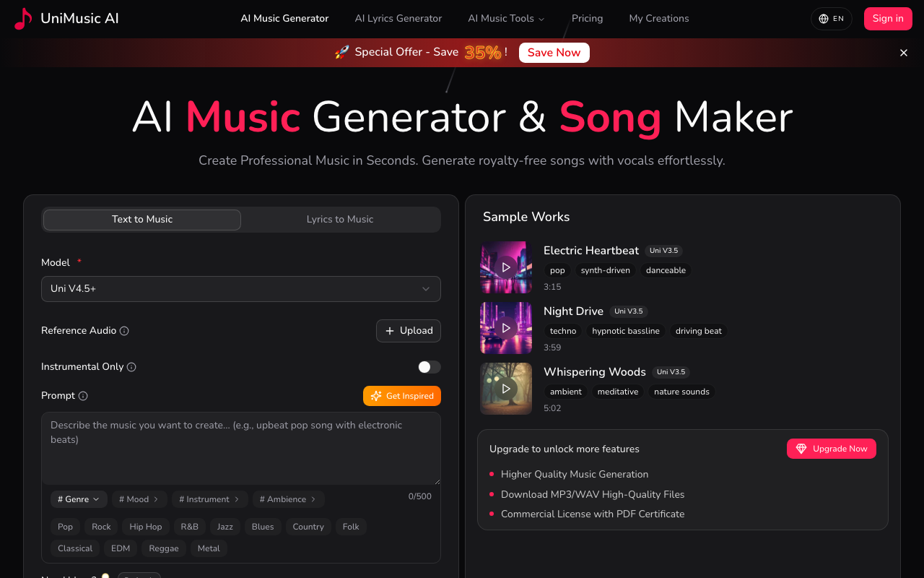Click the 0/500 character counter
This screenshot has width=924, height=578.
(x=420, y=496)
